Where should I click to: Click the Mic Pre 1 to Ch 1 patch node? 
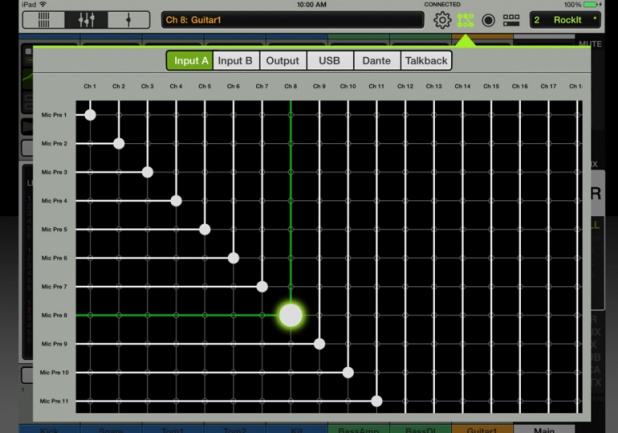[90, 115]
